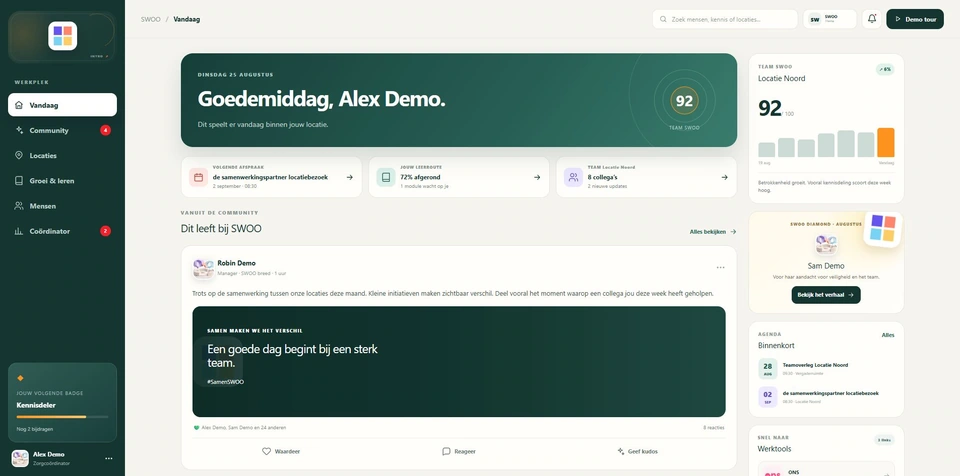Open the Vandaag sidebar item
960x476 pixels.
[x=62, y=105]
